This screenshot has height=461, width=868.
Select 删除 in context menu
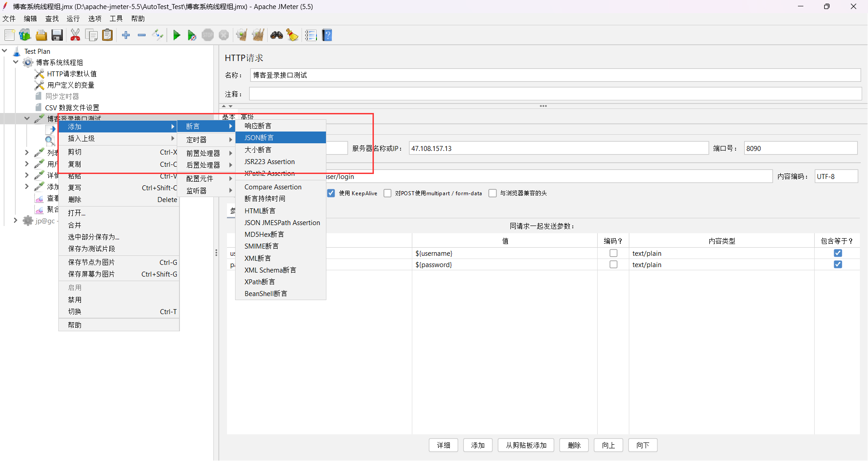pos(119,199)
